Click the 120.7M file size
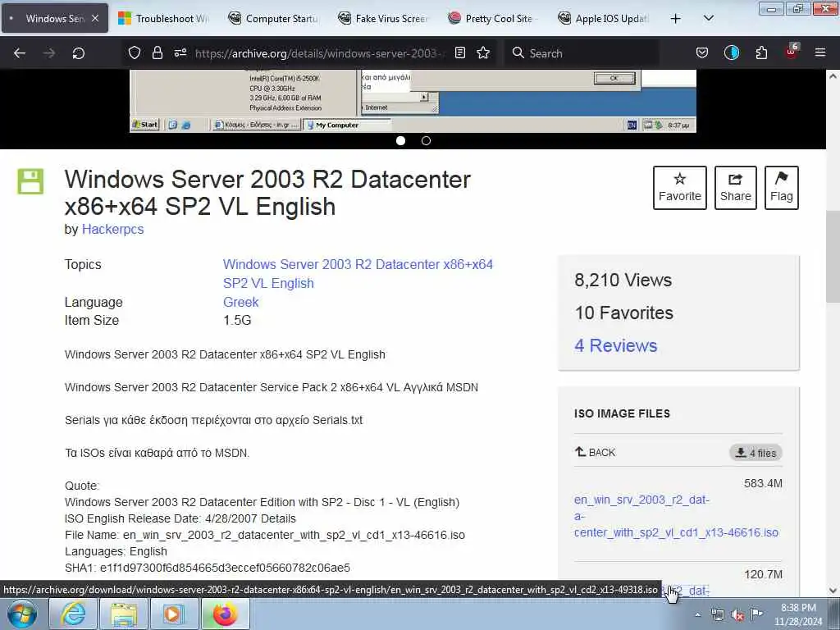 click(763, 574)
